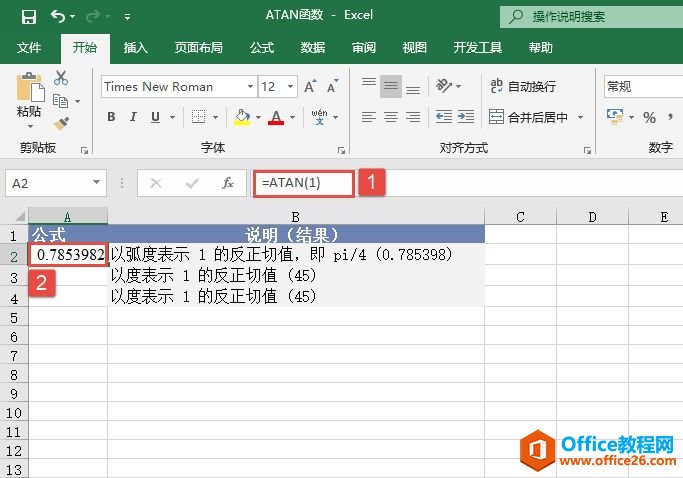Open the 文件 tab

(x=29, y=47)
